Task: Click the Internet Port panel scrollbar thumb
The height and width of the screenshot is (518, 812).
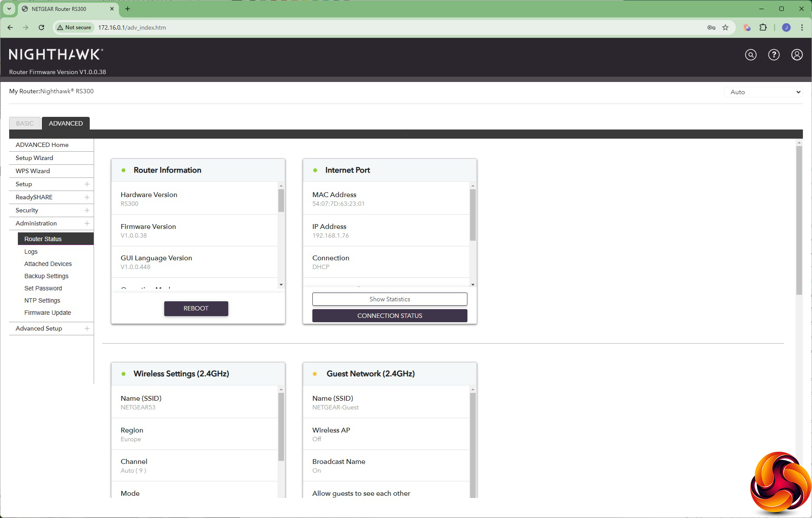Action: coord(473,215)
